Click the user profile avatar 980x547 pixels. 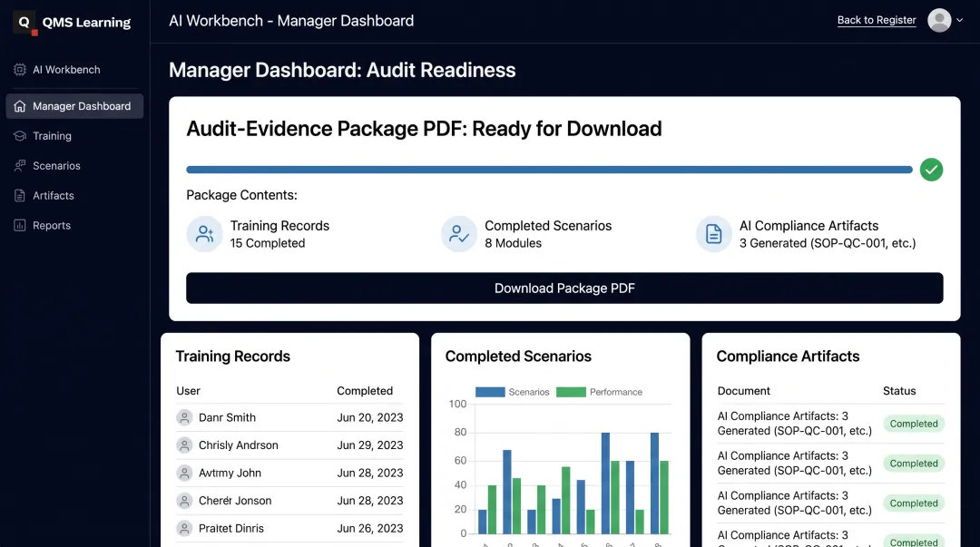[x=939, y=20]
